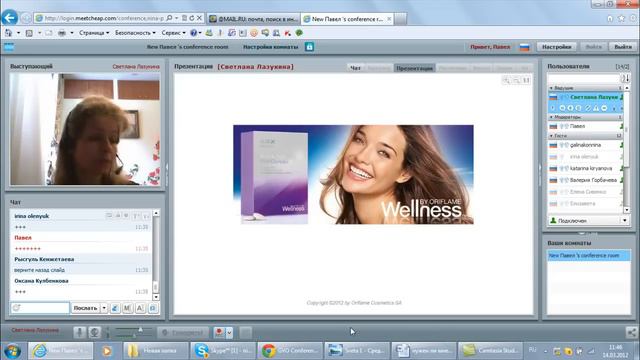Click the New Павел's conference room header link
The width and height of the screenshot is (640, 360).
tap(187, 47)
